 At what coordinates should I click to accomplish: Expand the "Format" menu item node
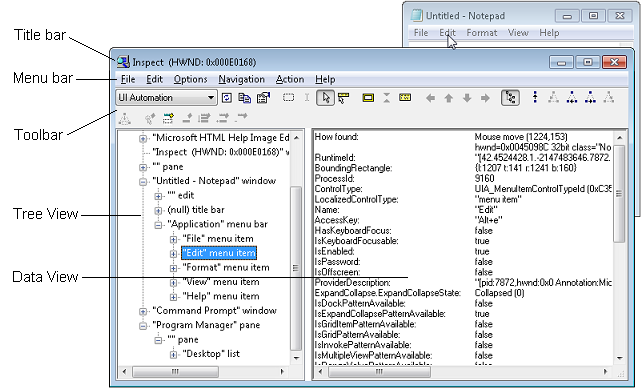coord(173,268)
